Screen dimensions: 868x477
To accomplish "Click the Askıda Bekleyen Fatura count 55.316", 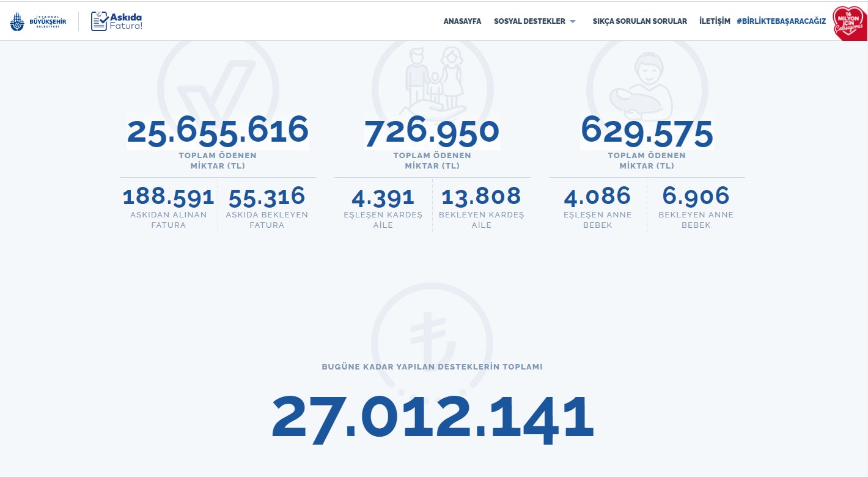I will [x=267, y=197].
